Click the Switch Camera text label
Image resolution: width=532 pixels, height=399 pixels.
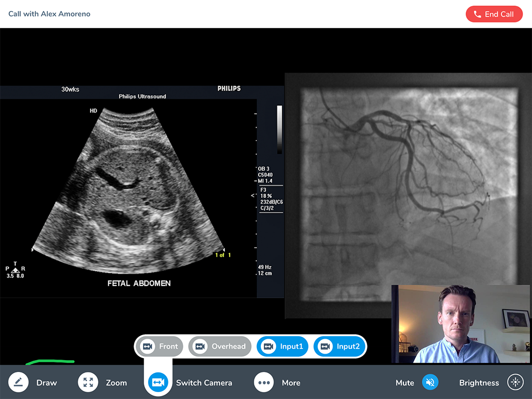[204, 383]
